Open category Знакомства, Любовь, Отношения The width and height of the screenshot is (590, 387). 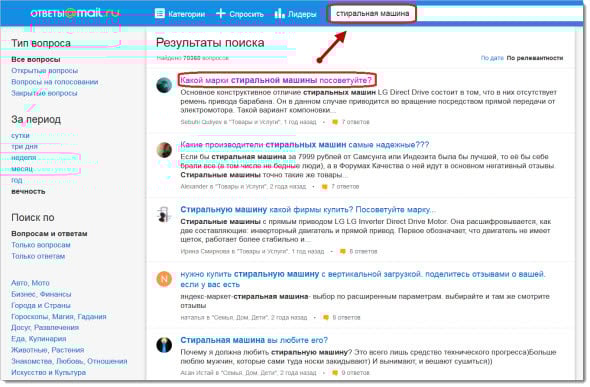coord(69,361)
